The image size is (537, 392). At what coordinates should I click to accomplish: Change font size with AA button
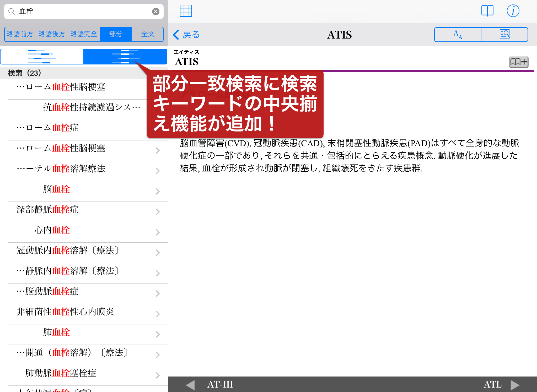click(458, 35)
